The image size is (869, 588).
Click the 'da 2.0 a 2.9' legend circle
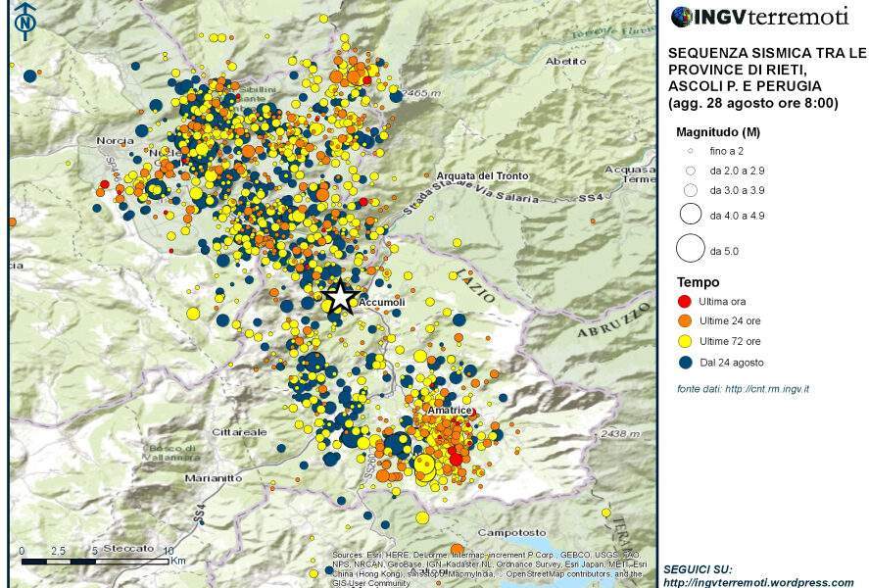pyautogui.click(x=690, y=171)
